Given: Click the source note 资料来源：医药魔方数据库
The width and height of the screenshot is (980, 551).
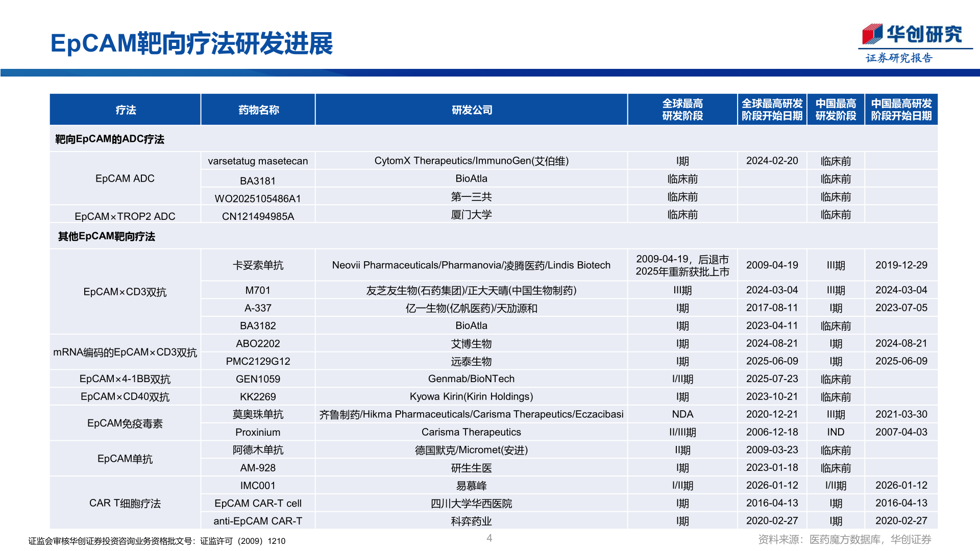Looking at the screenshot, I should [x=844, y=539].
